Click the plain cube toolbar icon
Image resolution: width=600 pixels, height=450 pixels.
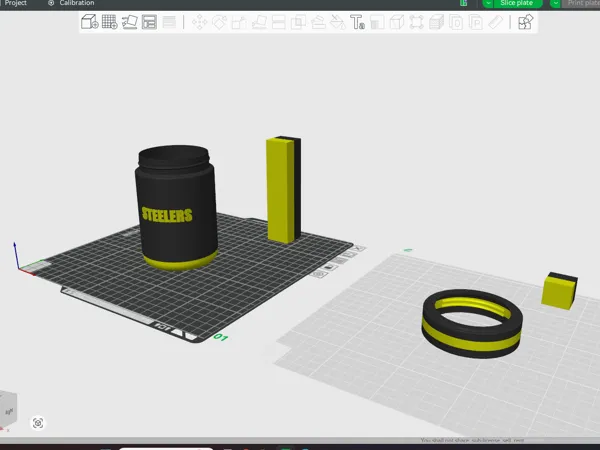pos(397,22)
